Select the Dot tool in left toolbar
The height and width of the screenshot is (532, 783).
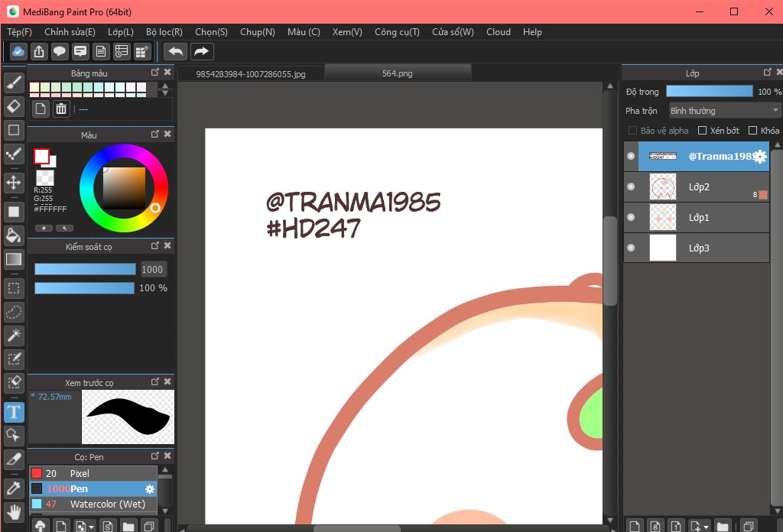[x=14, y=154]
